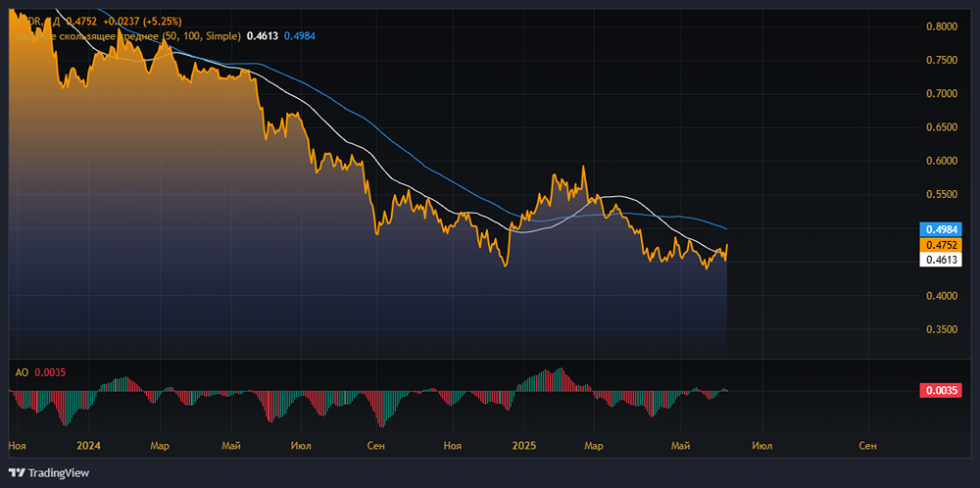980x488 pixels.
Task: Click the rightmost Сен time axis label
Action: click(x=868, y=446)
